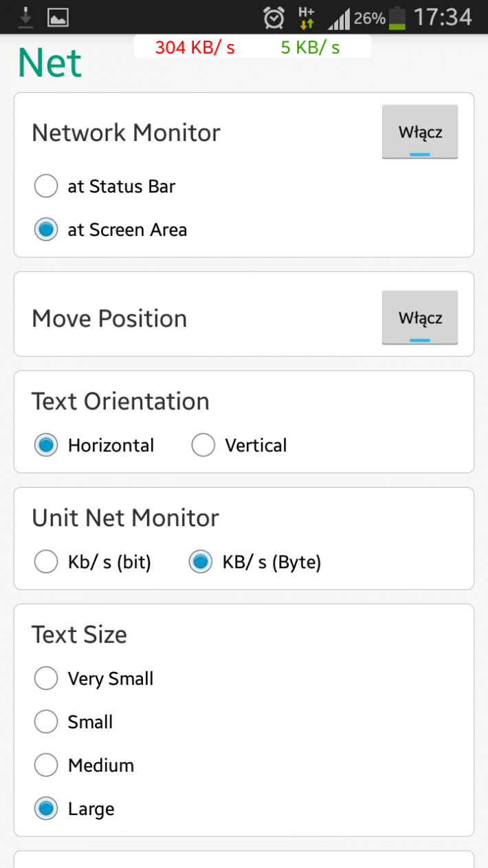Tap the picture notification icon in status bar

(58, 17)
